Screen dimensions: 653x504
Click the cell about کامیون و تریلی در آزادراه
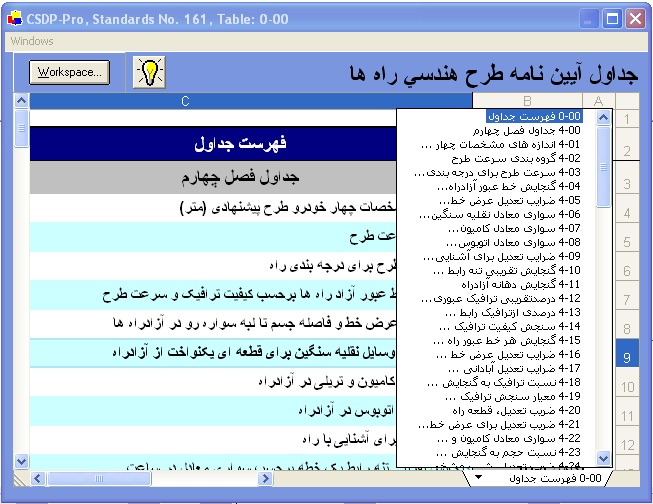[x=213, y=382]
